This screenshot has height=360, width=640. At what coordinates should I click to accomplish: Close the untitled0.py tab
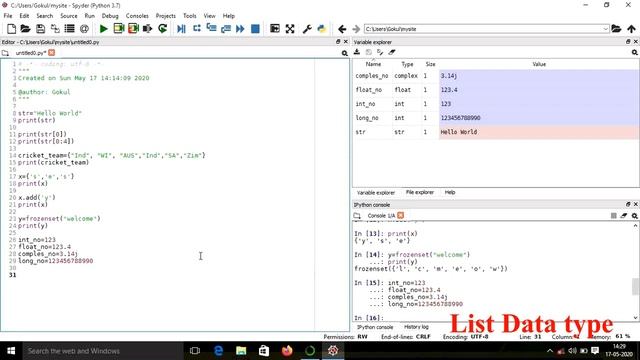click(x=51, y=53)
